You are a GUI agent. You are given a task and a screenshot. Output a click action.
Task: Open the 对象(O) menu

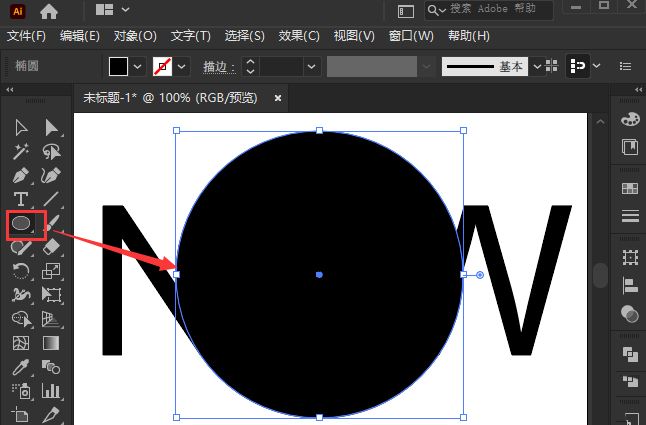(135, 36)
